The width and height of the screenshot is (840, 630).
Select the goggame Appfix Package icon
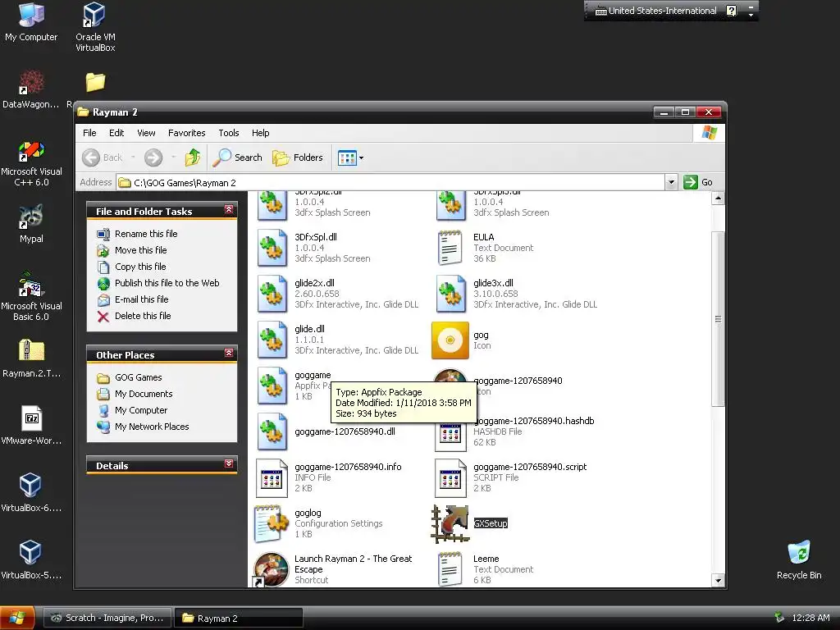coord(272,386)
